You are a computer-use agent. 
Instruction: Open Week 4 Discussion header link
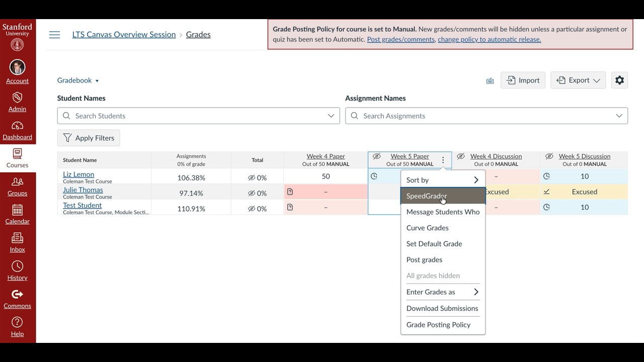[x=496, y=156]
